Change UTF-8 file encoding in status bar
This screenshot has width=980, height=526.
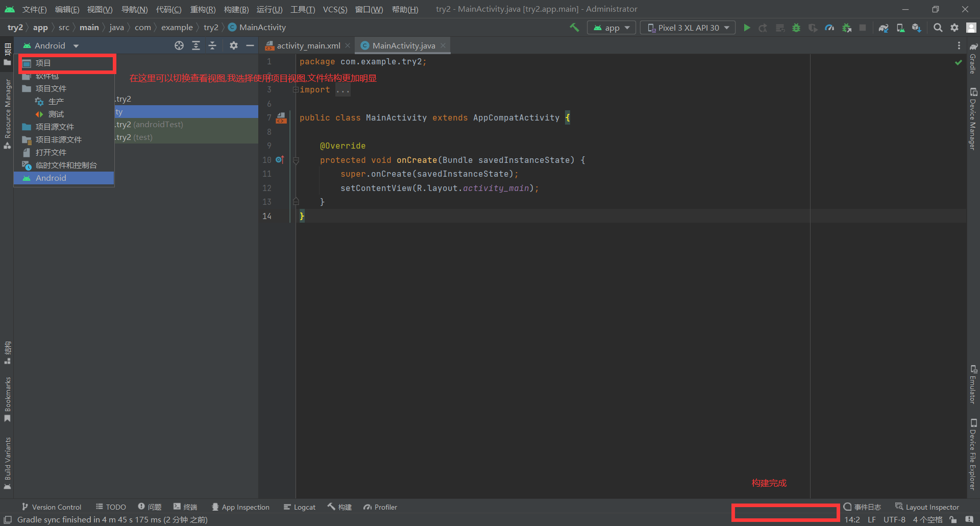coord(894,520)
